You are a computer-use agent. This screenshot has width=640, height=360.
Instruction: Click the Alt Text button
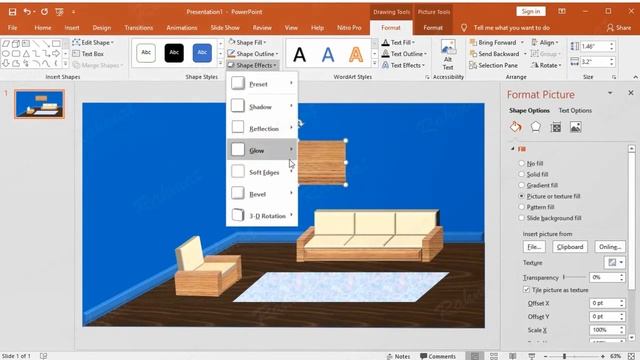pos(448,56)
